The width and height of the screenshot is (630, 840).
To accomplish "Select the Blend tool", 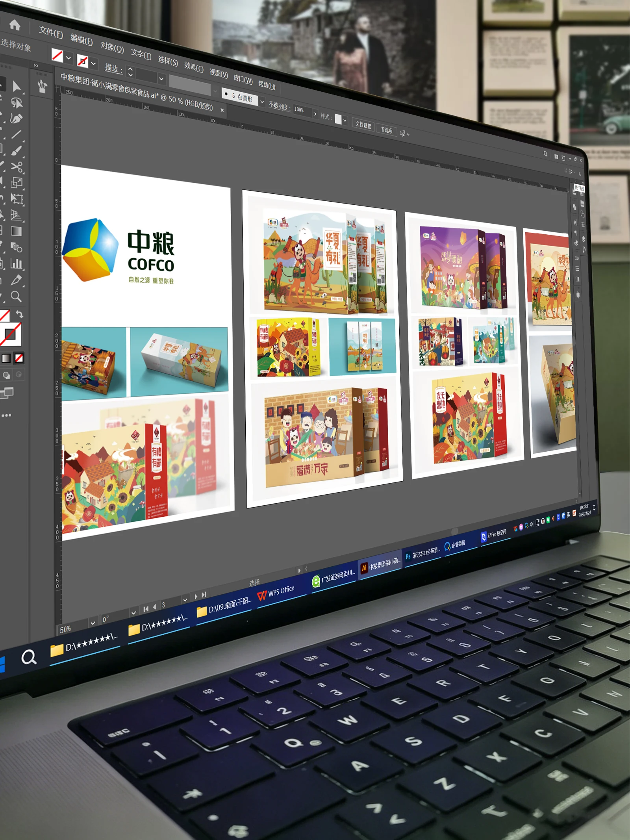I will [17, 247].
